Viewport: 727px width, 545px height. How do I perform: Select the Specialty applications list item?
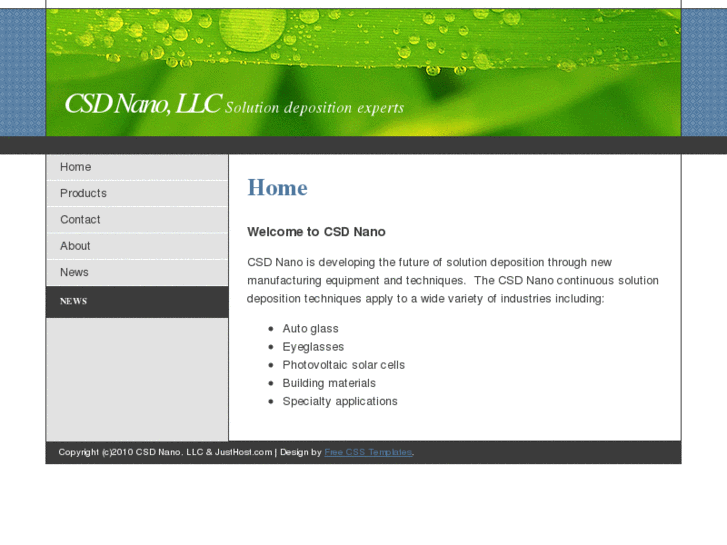click(x=340, y=401)
